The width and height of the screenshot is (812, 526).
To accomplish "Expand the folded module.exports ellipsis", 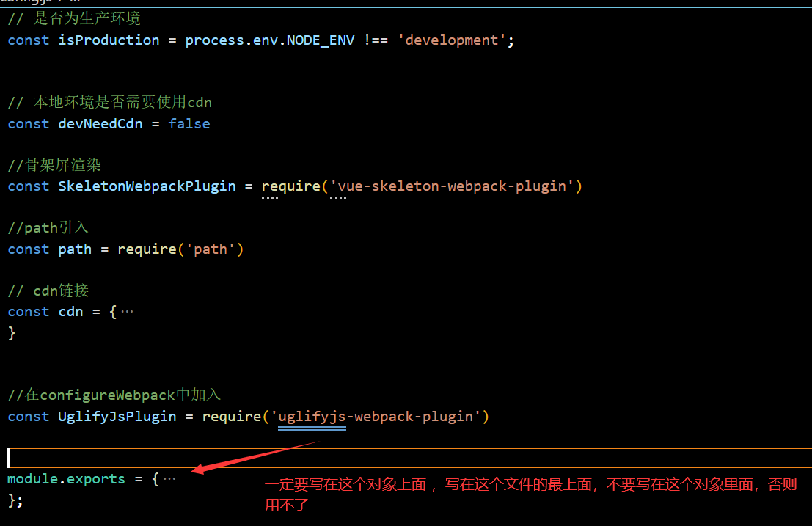I will (x=169, y=479).
